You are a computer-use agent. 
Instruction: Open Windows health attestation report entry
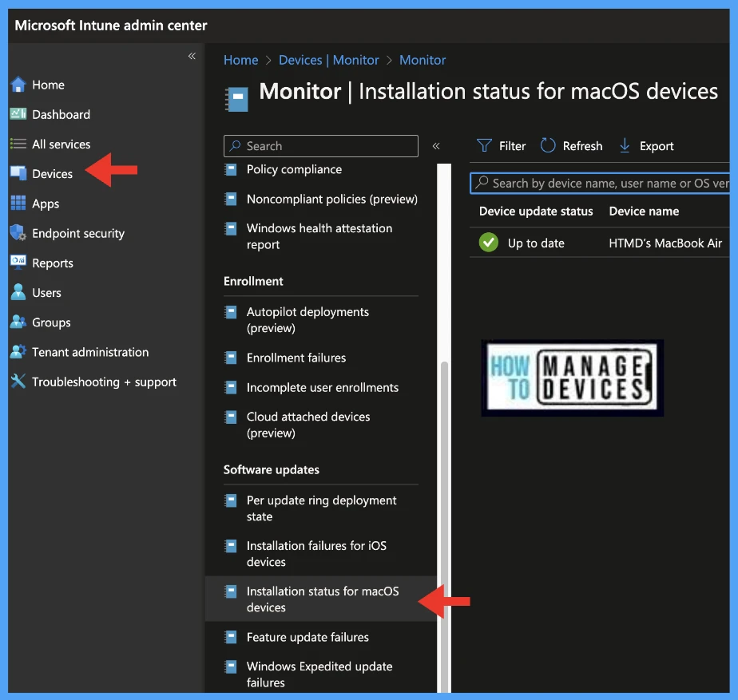[x=321, y=236]
